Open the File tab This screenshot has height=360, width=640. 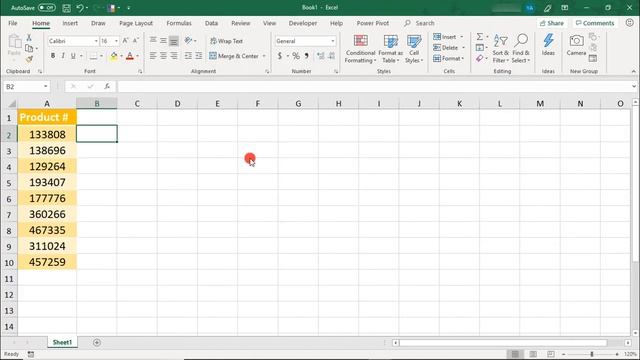[x=13, y=23]
